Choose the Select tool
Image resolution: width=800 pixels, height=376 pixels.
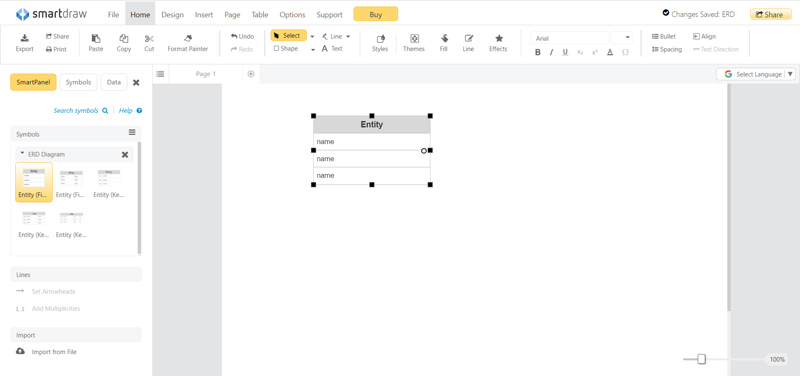tap(288, 36)
